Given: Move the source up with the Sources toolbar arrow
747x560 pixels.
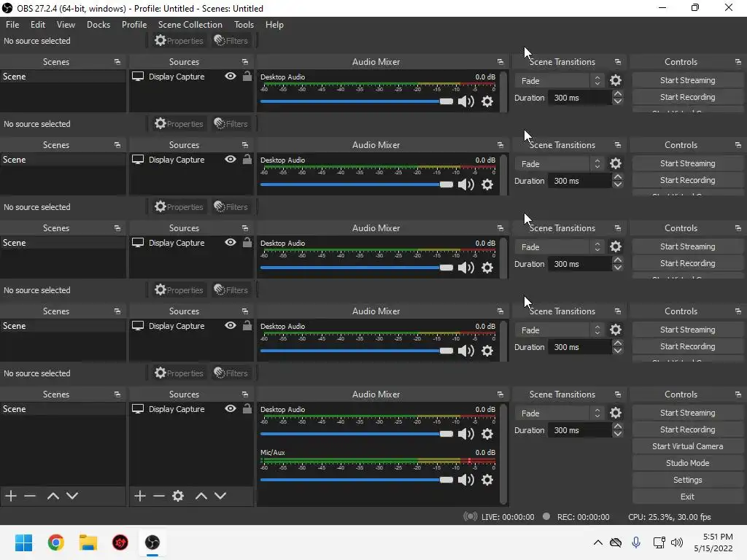Looking at the screenshot, I should pyautogui.click(x=201, y=496).
